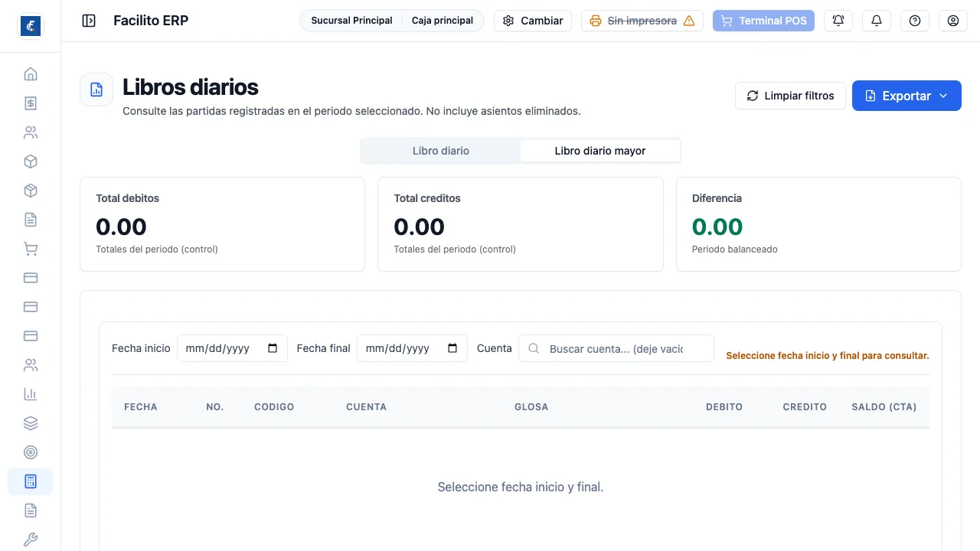Click the GLOSA column header
Screen dimensions: 980x551
click(x=531, y=407)
